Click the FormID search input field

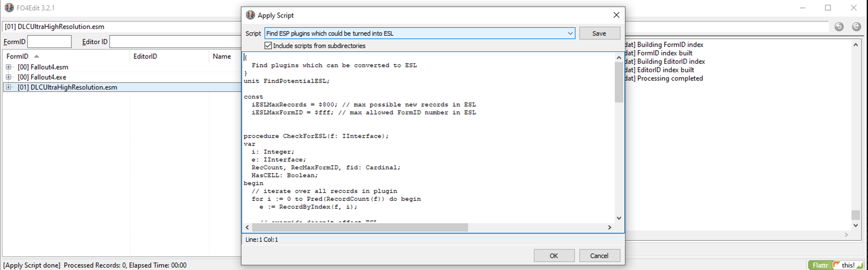(x=49, y=42)
